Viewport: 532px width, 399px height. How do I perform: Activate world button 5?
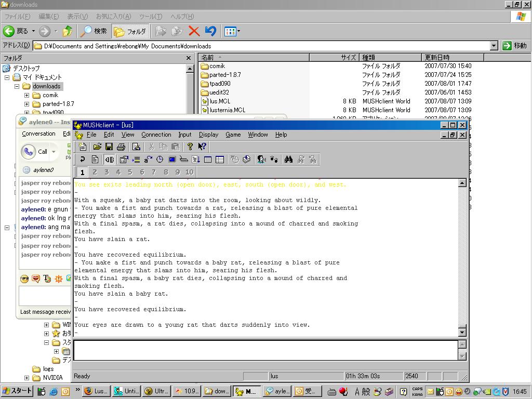130,172
